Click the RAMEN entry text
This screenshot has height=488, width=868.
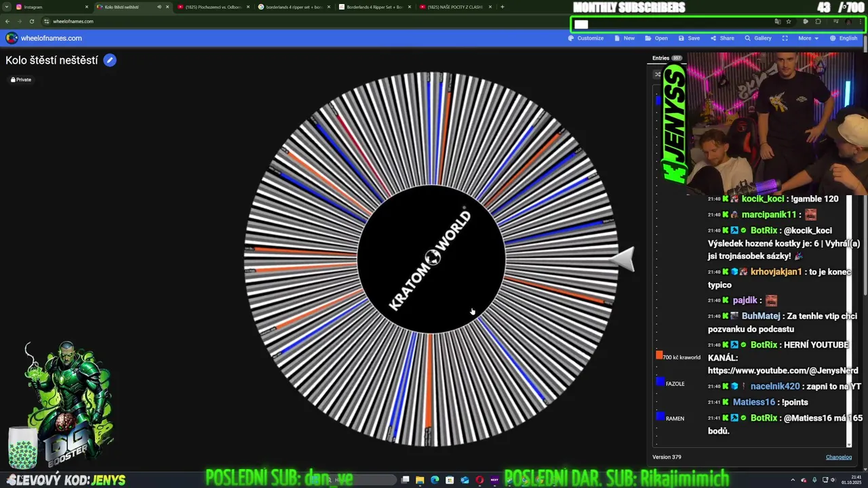click(x=675, y=418)
